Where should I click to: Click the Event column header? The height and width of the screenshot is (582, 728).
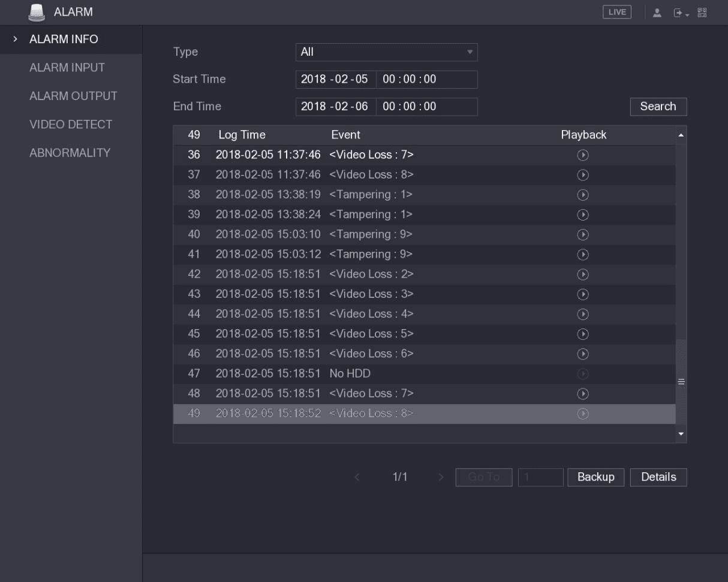tap(345, 135)
